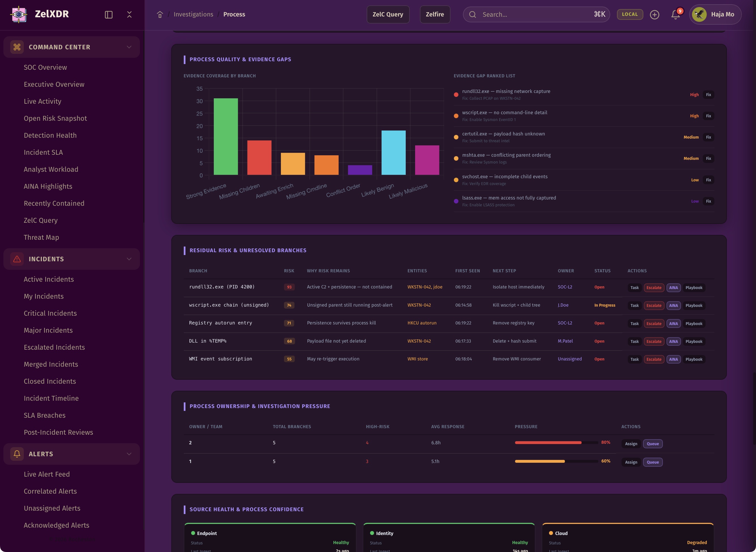This screenshot has width=756, height=552.
Task: Toggle the LOCAL environment badge
Action: 630,14
